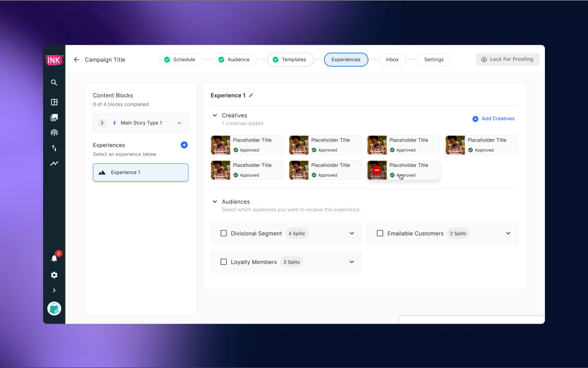The height and width of the screenshot is (368, 588).
Task: Click Lock For Proofing button
Action: click(x=508, y=60)
